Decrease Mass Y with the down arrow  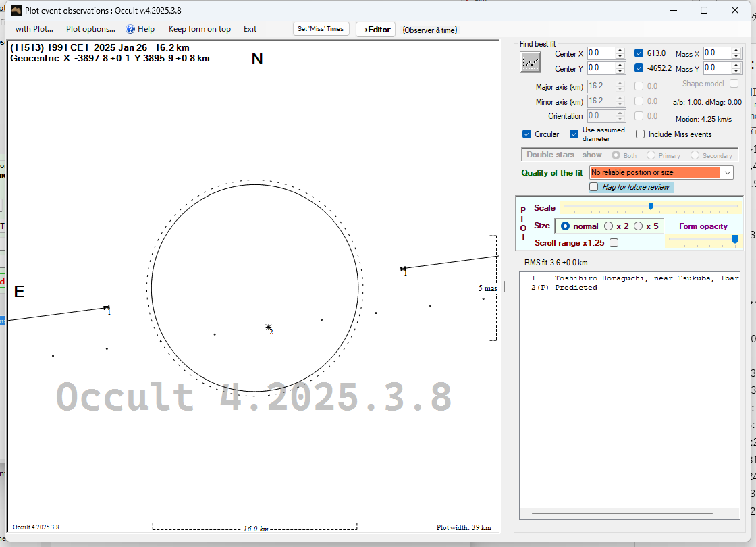736,72
